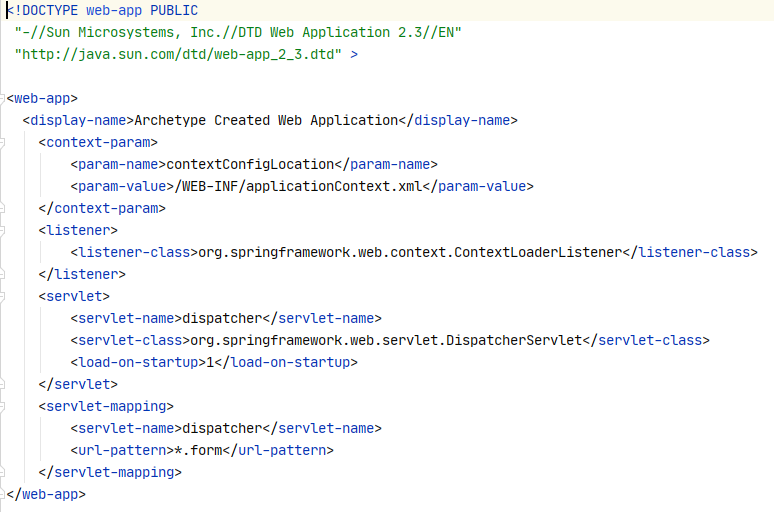Image resolution: width=774 pixels, height=512 pixels.
Task: Place cursor on the DOCTYPE web-app declaration
Action: (102, 10)
